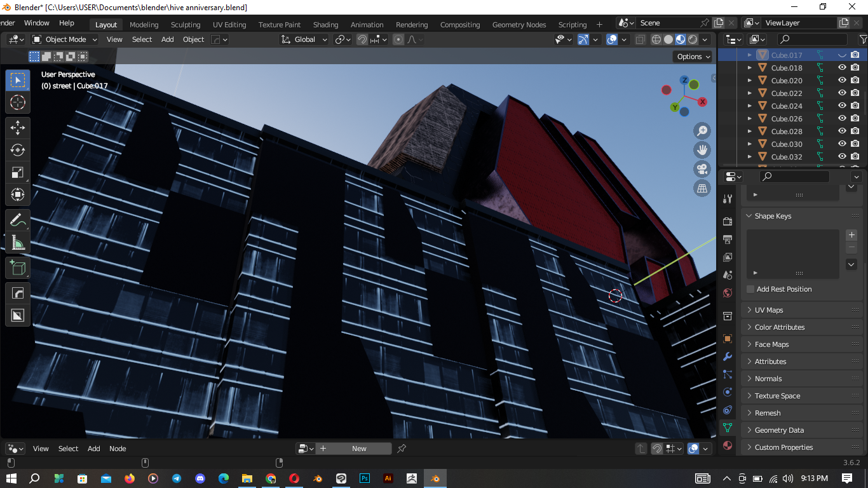Open Photoshop from taskbar

click(x=365, y=478)
